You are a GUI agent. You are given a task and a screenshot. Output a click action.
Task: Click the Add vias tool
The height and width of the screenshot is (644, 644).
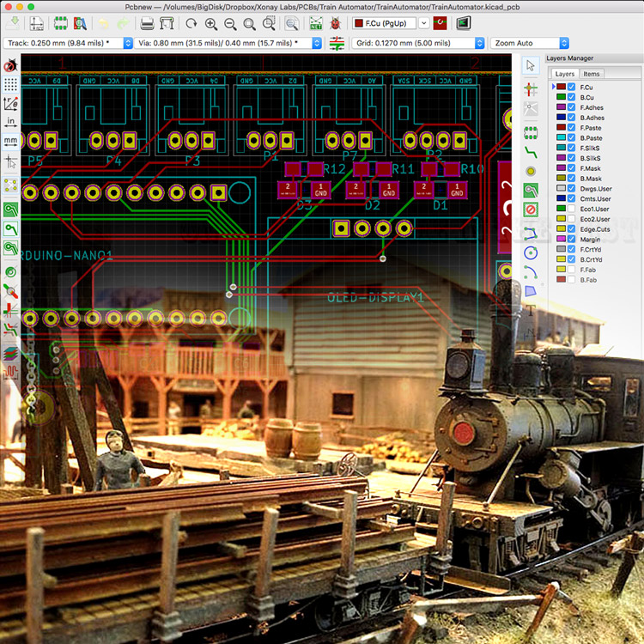531,170
